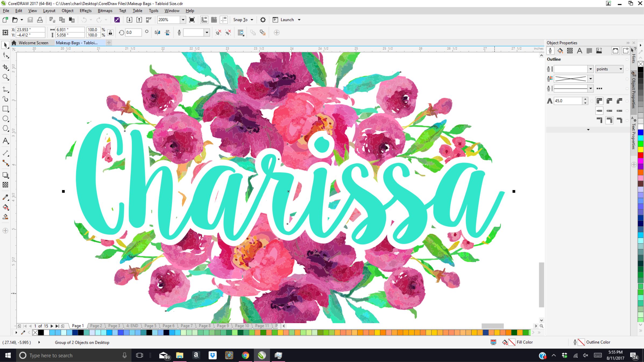Toggle show guidelines button
Image resolution: width=644 pixels, height=362 pixels.
[224, 20]
